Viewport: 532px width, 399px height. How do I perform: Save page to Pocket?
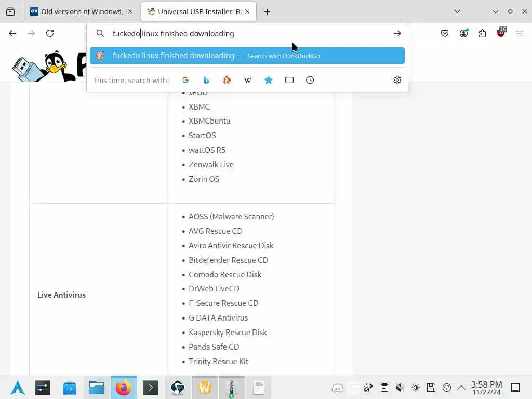click(445, 33)
